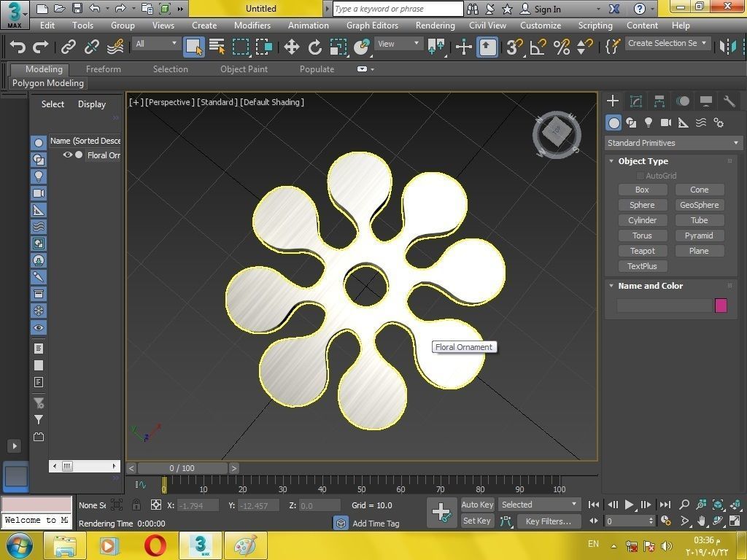Select Space Warps category in Create panel
Image resolution: width=747 pixels, height=560 pixels.
(x=701, y=122)
